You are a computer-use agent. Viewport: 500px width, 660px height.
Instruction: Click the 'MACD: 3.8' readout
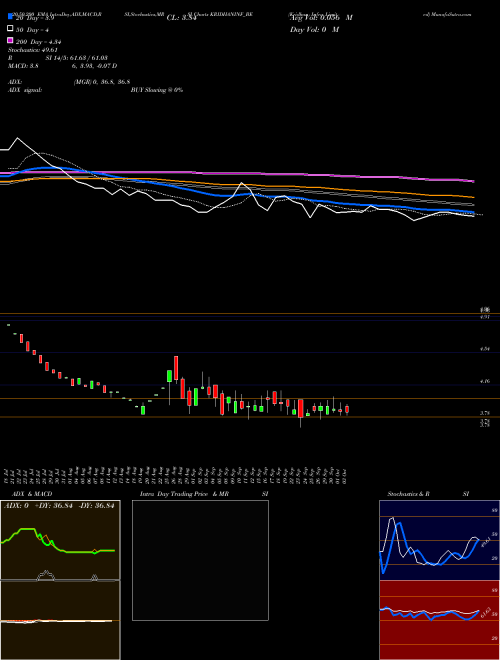point(24,66)
